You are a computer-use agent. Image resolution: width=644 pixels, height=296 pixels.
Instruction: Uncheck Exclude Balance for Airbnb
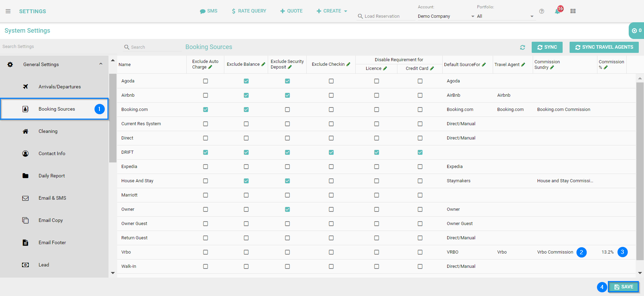[246, 95]
